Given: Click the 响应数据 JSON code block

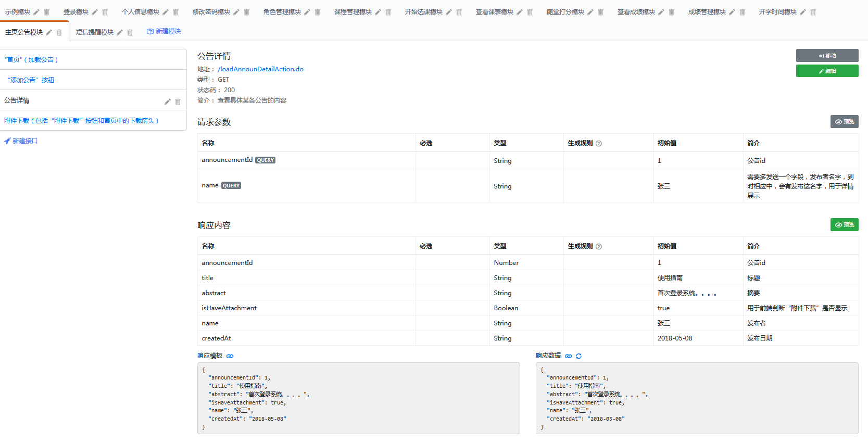Looking at the screenshot, I should (697, 398).
